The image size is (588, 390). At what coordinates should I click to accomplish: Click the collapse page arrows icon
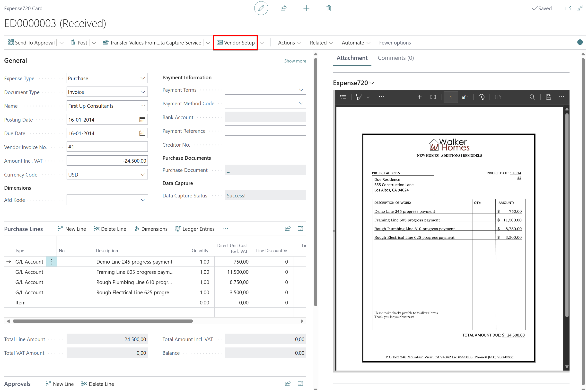pyautogui.click(x=580, y=8)
